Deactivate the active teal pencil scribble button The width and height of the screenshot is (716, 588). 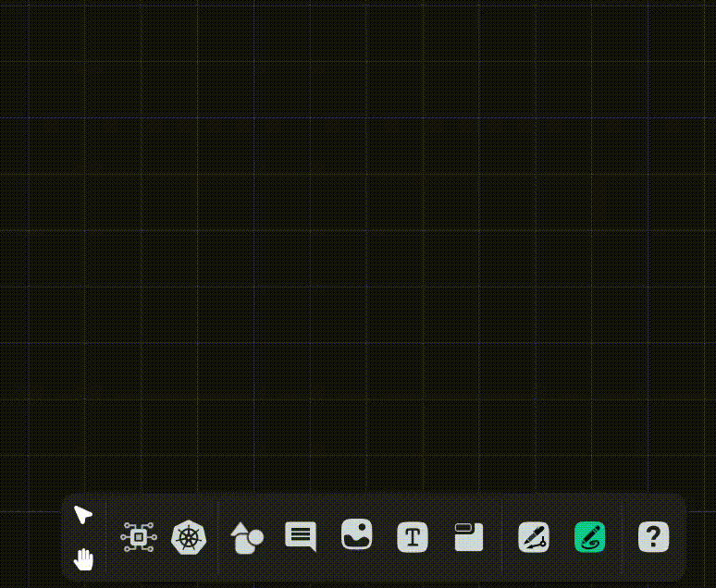[x=589, y=537]
